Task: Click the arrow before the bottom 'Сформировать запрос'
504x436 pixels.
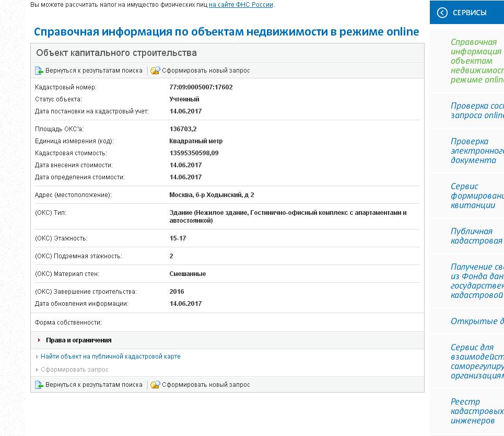Action: pyautogui.click(x=37, y=370)
